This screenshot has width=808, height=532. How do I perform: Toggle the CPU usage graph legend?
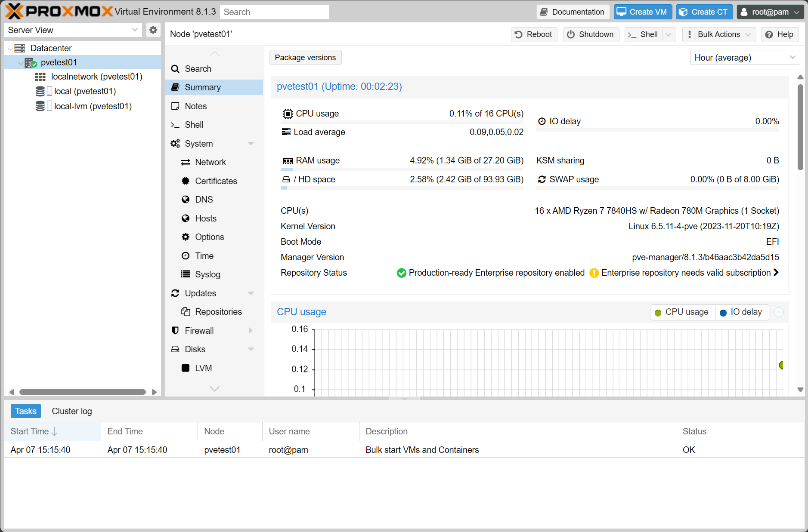682,312
